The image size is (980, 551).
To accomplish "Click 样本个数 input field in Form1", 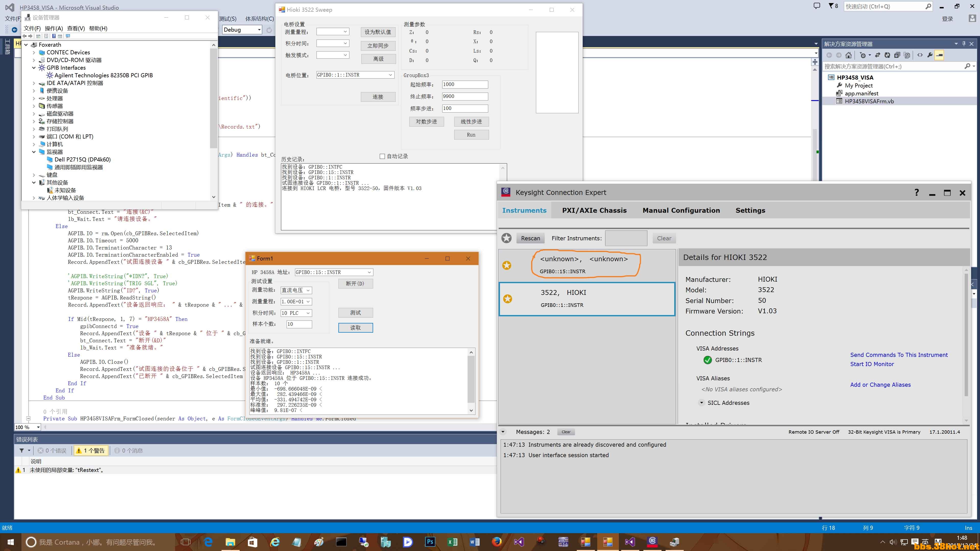I will 299,324.
